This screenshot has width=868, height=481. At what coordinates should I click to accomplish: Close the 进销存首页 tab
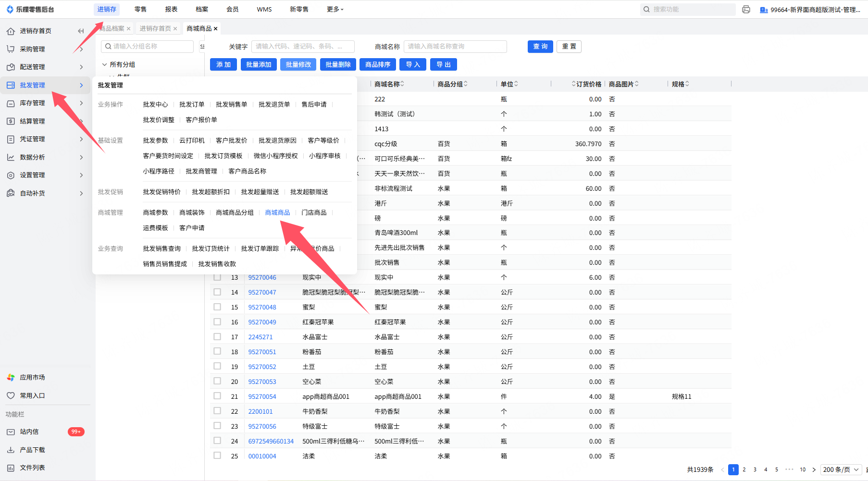tap(175, 29)
